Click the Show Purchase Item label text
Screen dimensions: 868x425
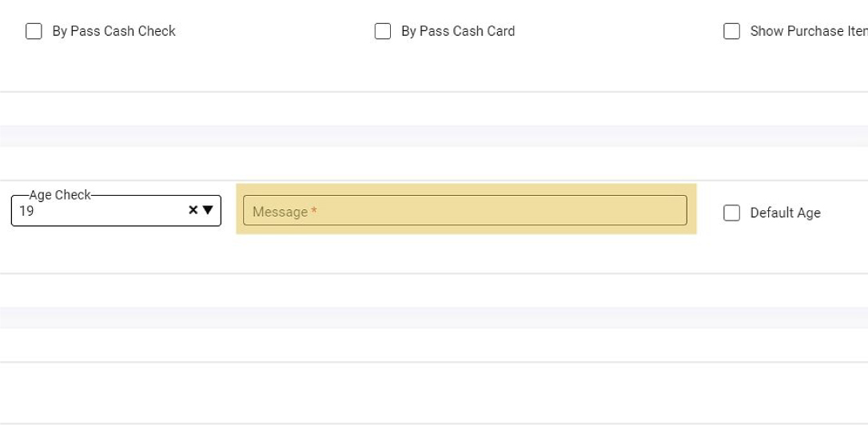[x=807, y=31]
